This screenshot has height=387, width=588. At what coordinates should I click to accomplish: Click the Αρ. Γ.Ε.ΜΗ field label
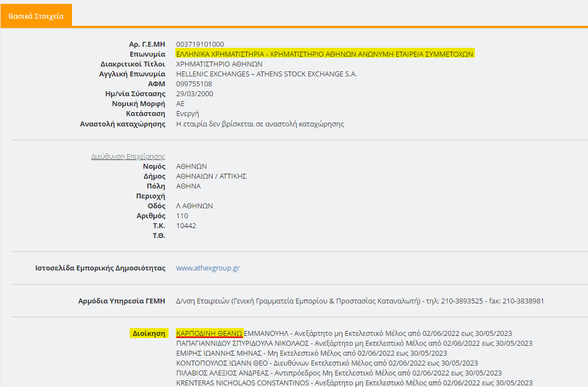click(x=147, y=44)
